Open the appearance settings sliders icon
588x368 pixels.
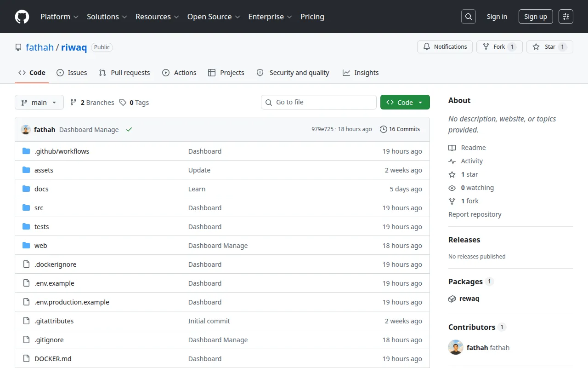pyautogui.click(x=566, y=17)
